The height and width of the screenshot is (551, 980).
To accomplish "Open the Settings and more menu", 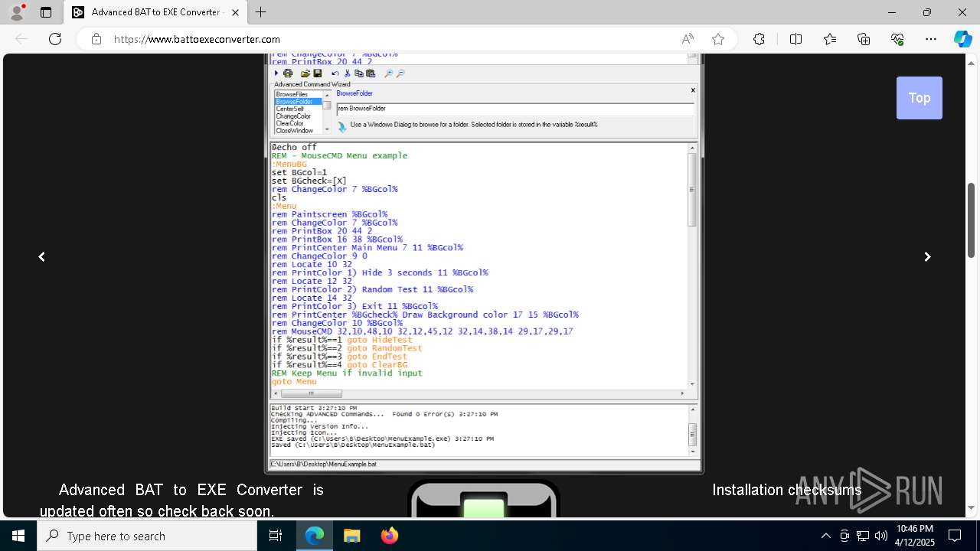I will point(931,39).
